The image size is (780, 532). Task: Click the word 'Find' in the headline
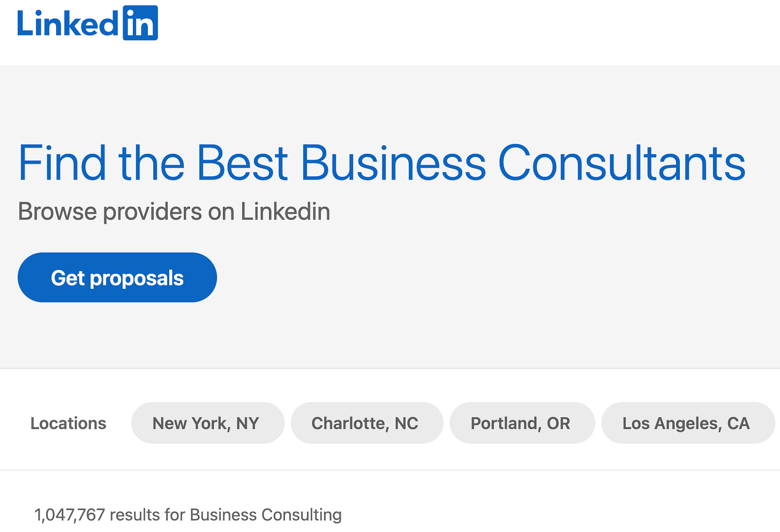[62, 163]
